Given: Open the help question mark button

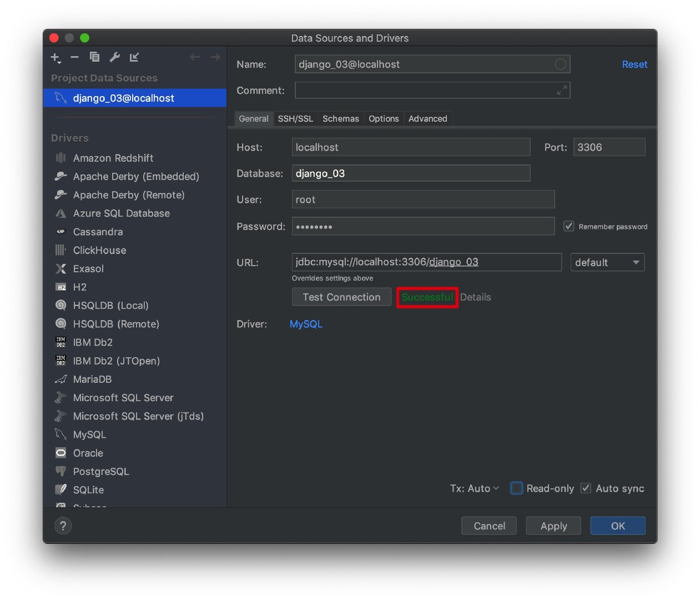Looking at the screenshot, I should [x=63, y=526].
